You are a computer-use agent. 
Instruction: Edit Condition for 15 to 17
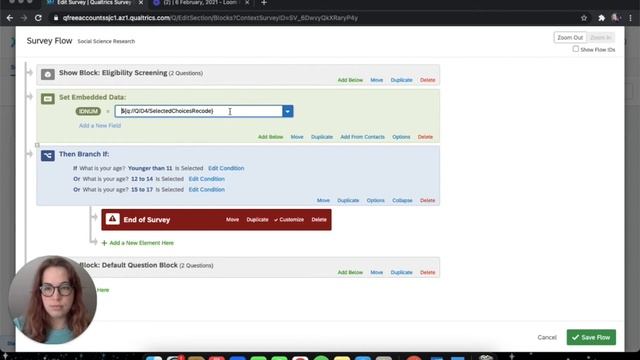(207, 189)
